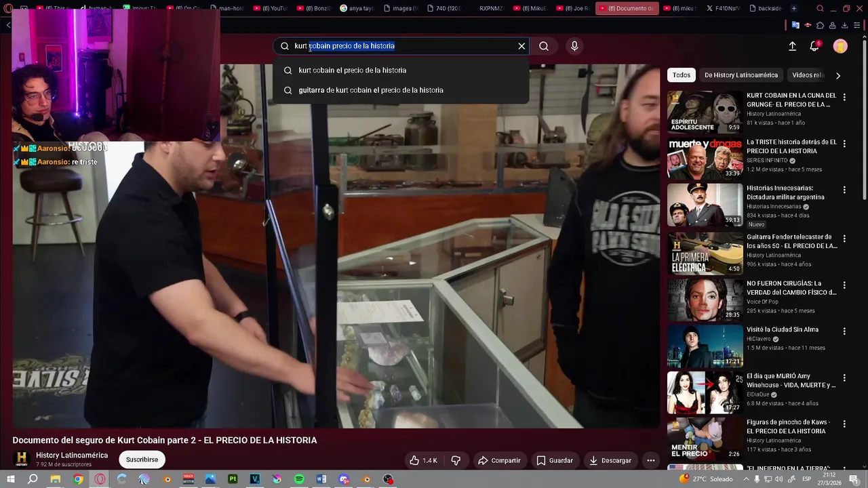Open the Pt app from taskbar

[x=233, y=479]
